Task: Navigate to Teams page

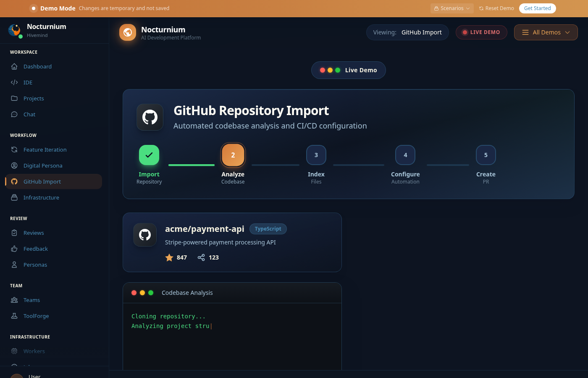Action: point(54,300)
